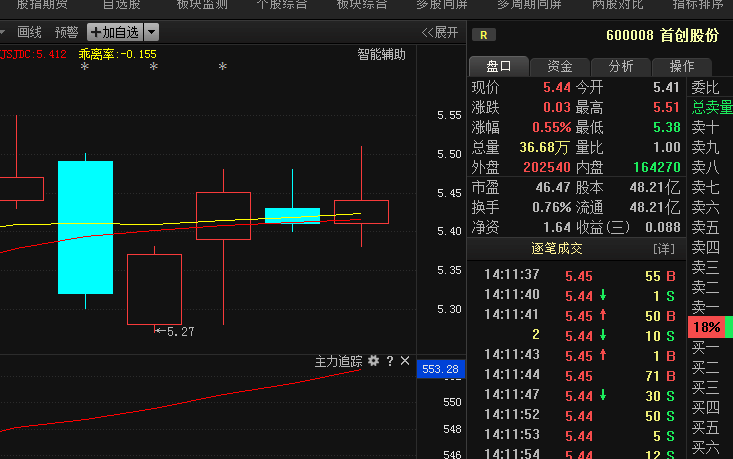Open 板块综合 in top menu

(362, 5)
